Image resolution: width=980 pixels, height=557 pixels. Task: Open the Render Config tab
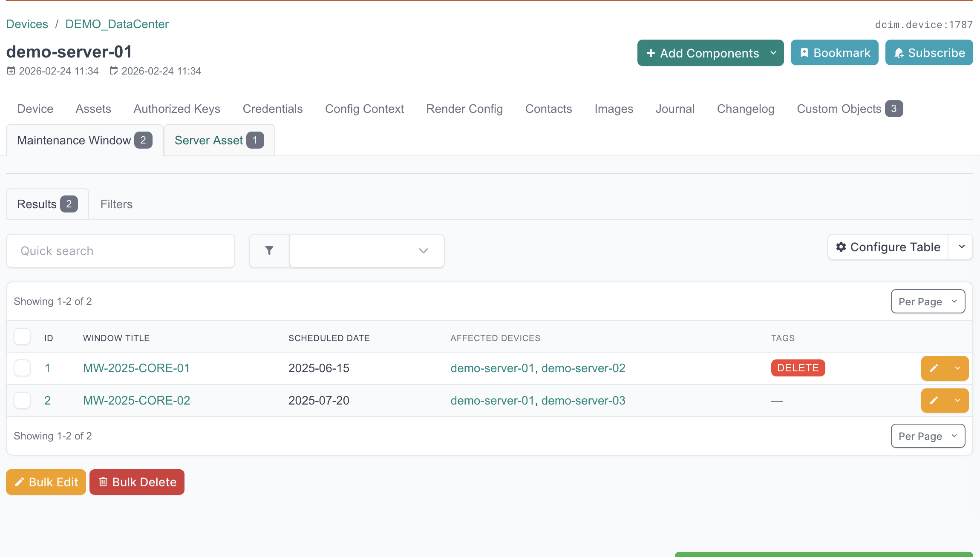click(464, 109)
